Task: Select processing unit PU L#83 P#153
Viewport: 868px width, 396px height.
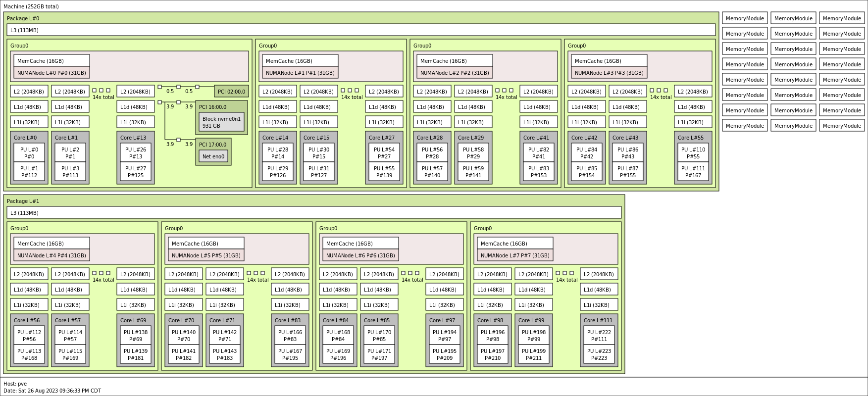Action: [539, 172]
